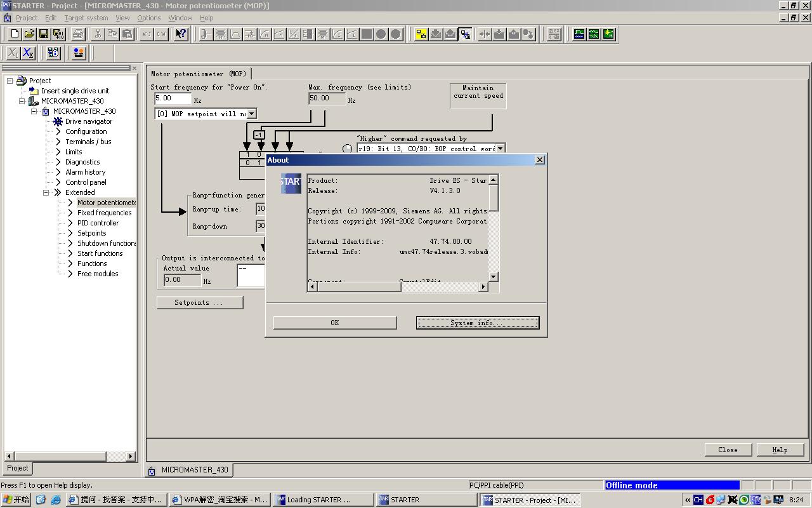This screenshot has height=508, width=812.
Task: Open the Target system menu
Action: 86,18
